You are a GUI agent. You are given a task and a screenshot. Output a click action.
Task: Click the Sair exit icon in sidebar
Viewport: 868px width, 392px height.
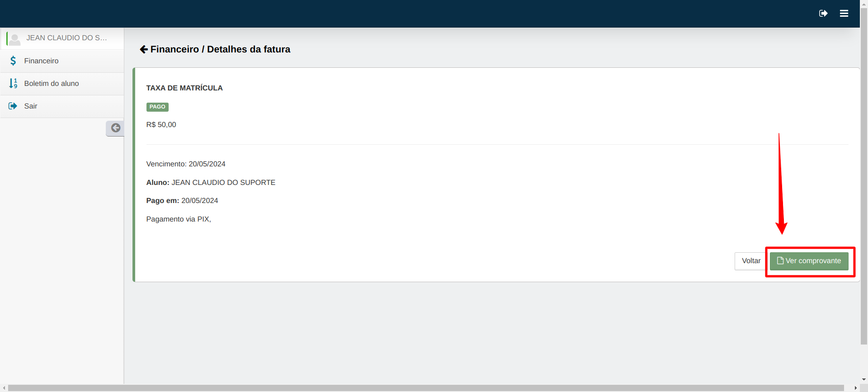[x=13, y=106]
